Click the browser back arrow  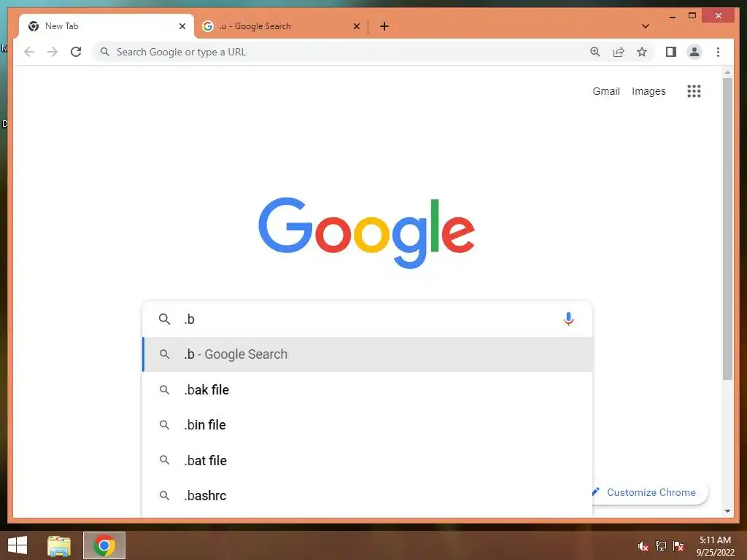[29, 52]
